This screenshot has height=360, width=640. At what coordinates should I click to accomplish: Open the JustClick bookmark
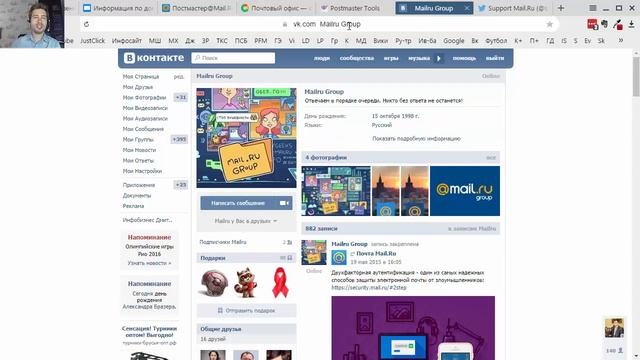[93, 41]
